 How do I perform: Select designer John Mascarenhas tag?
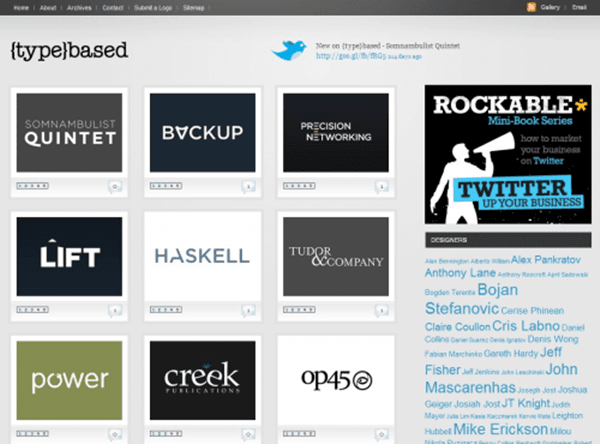[x=501, y=379]
